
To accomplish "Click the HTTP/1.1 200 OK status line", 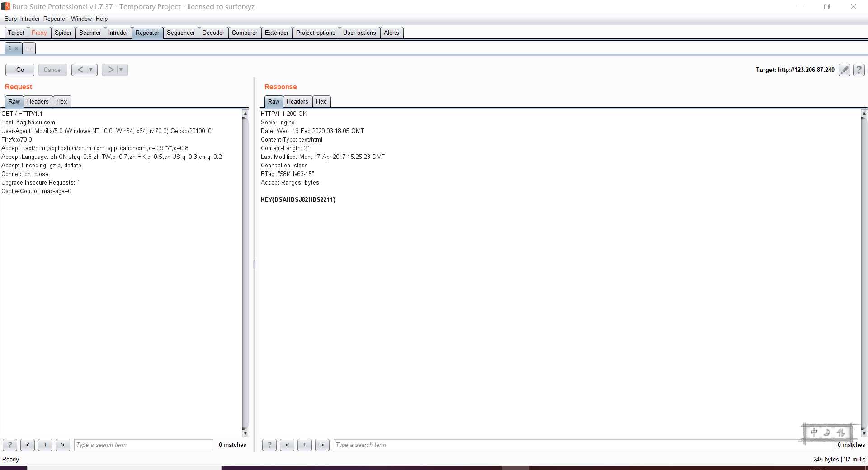I will (x=284, y=114).
